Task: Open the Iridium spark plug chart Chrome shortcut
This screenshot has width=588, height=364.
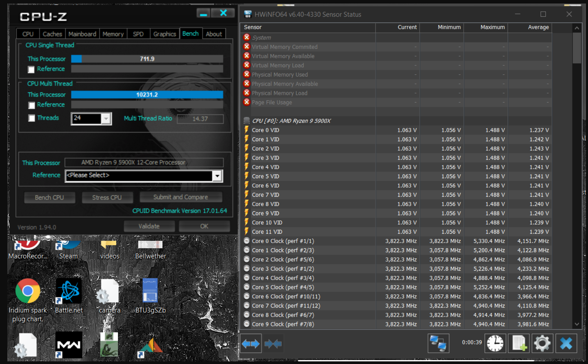Action: click(x=28, y=300)
